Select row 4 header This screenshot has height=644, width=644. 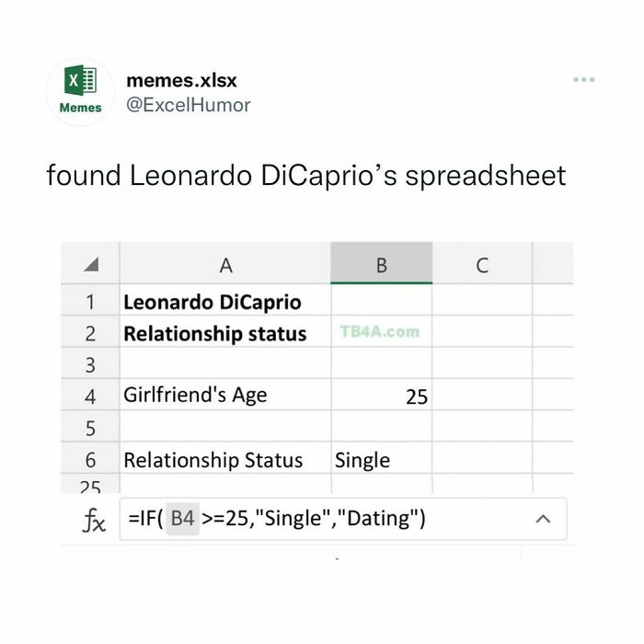90,397
